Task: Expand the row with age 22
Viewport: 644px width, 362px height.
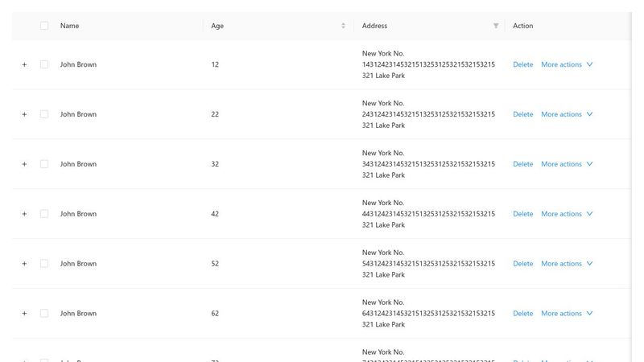Action: coord(24,114)
